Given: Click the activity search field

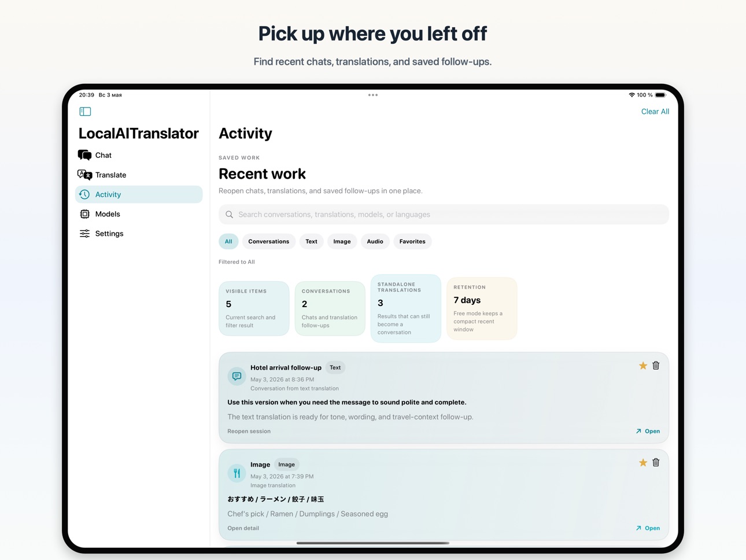Looking at the screenshot, I should 444,215.
